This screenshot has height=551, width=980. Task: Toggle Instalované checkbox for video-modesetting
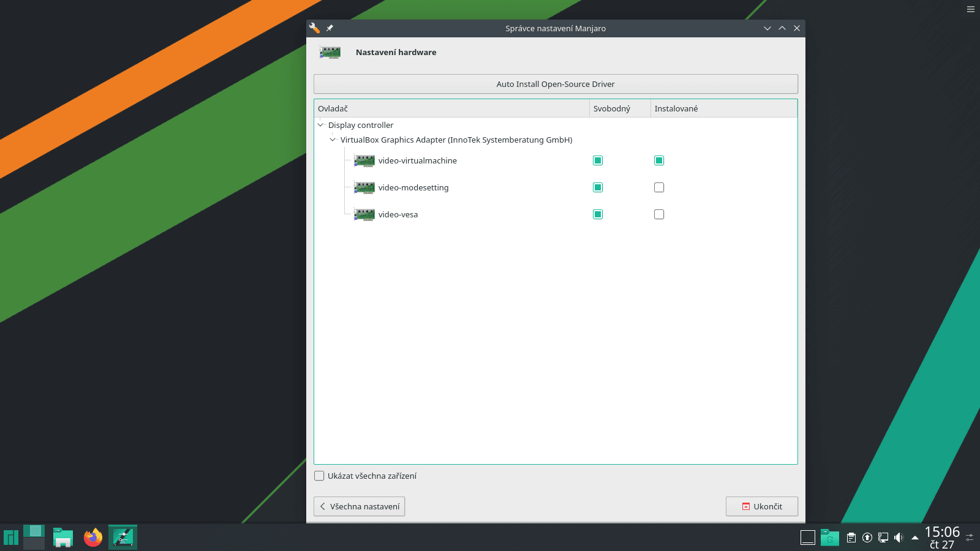[x=659, y=187]
